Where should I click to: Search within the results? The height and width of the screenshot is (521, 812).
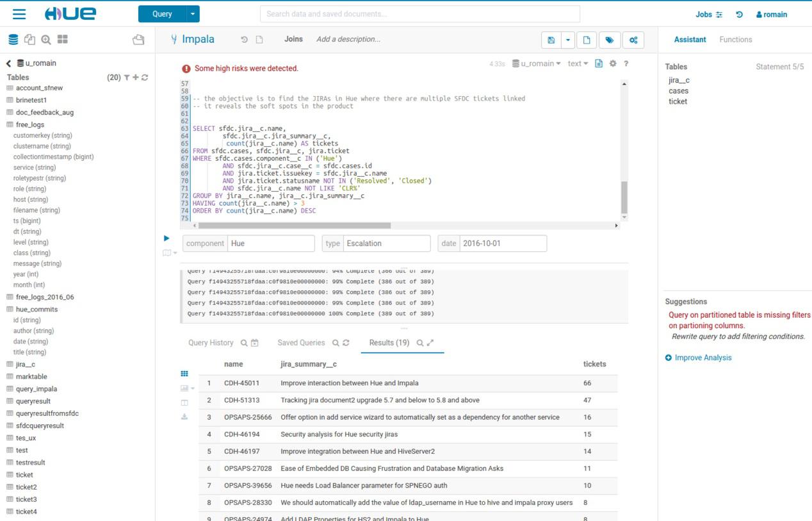pyautogui.click(x=420, y=343)
